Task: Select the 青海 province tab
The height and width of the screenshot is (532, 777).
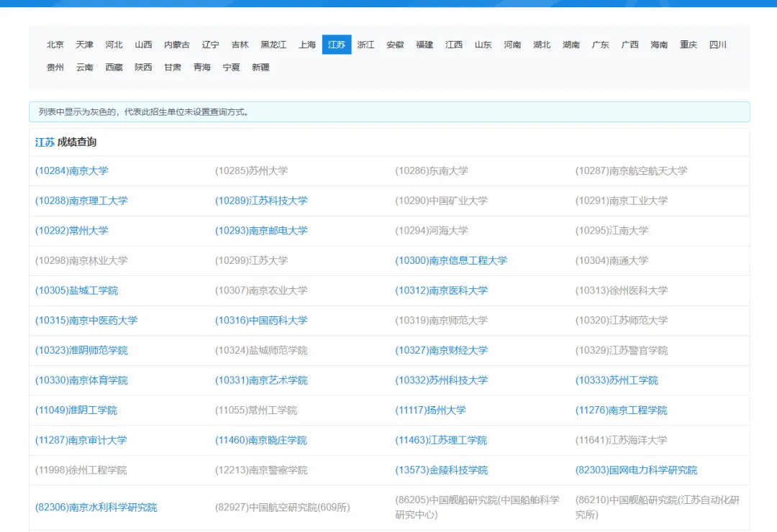Action: 201,68
